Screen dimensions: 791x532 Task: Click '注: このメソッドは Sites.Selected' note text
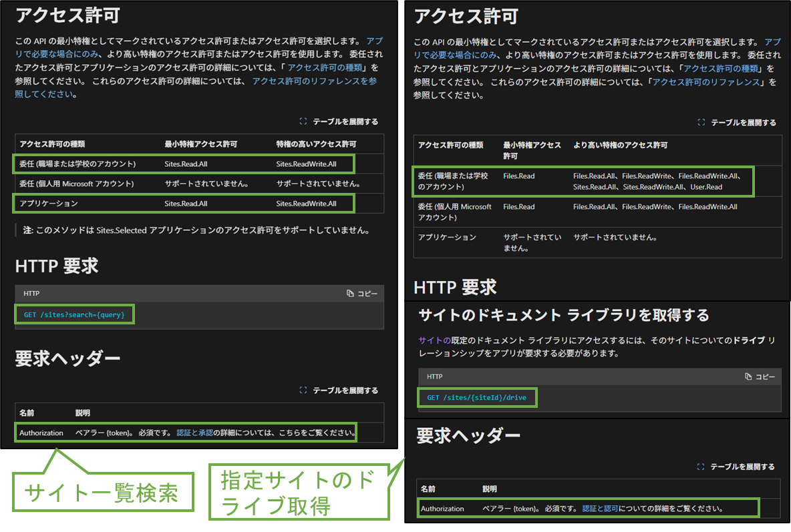pos(198,230)
